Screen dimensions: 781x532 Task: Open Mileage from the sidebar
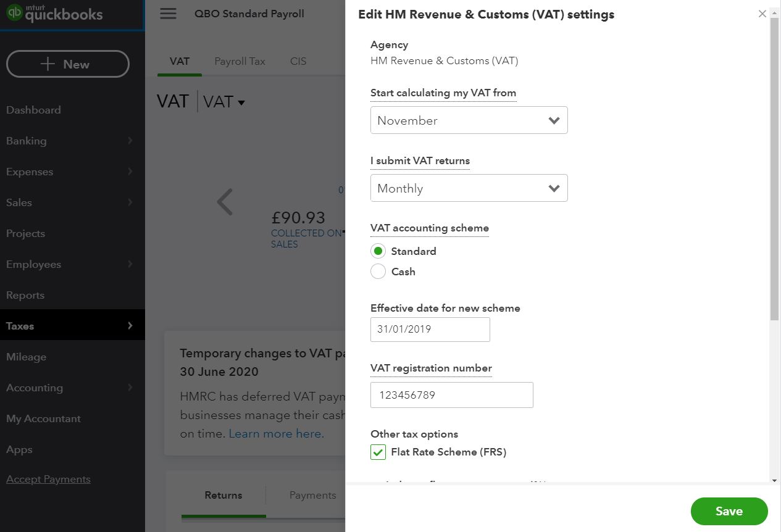point(26,357)
